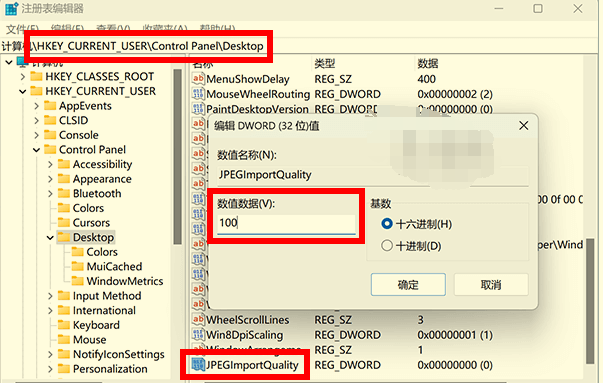Expand the Personalization node
The width and height of the screenshot is (603, 383).
click(50, 369)
